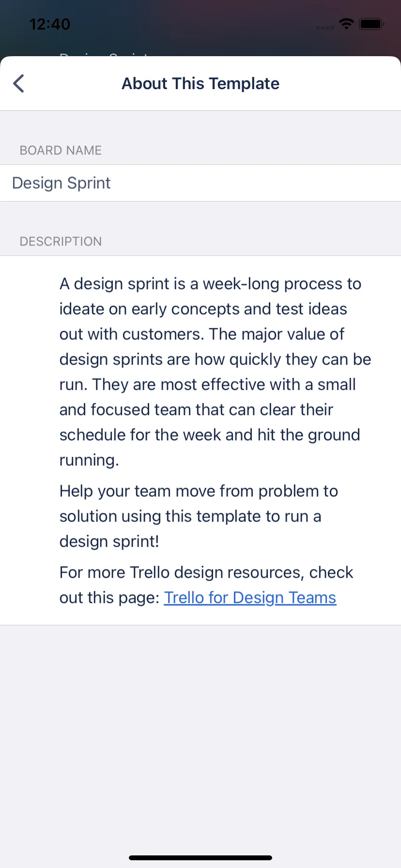Tap the home indicator bar
Viewport: 401px width, 868px height.
tap(200, 858)
